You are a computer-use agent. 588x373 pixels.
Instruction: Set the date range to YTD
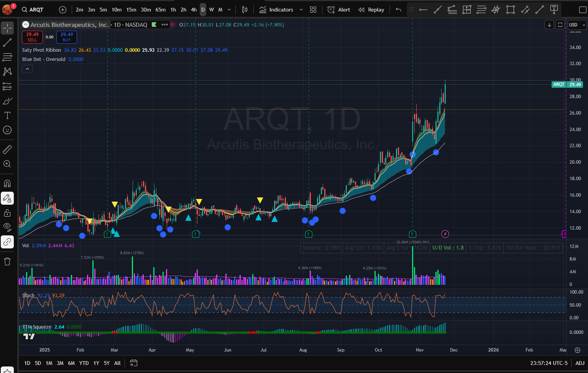pos(84,363)
